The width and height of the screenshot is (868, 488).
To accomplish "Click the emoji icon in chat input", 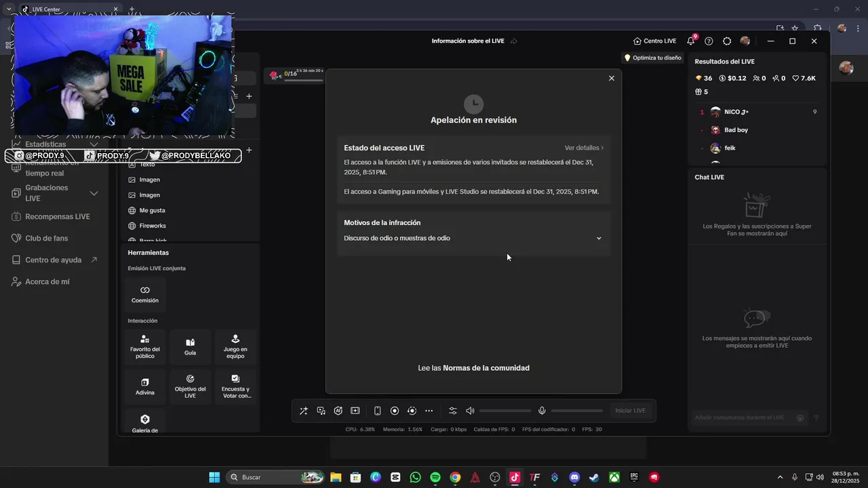I will click(x=800, y=418).
